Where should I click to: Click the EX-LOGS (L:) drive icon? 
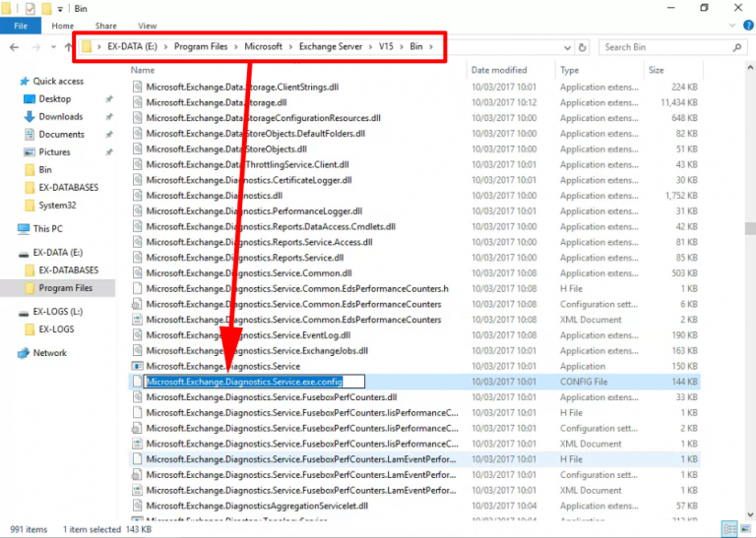[x=26, y=312]
